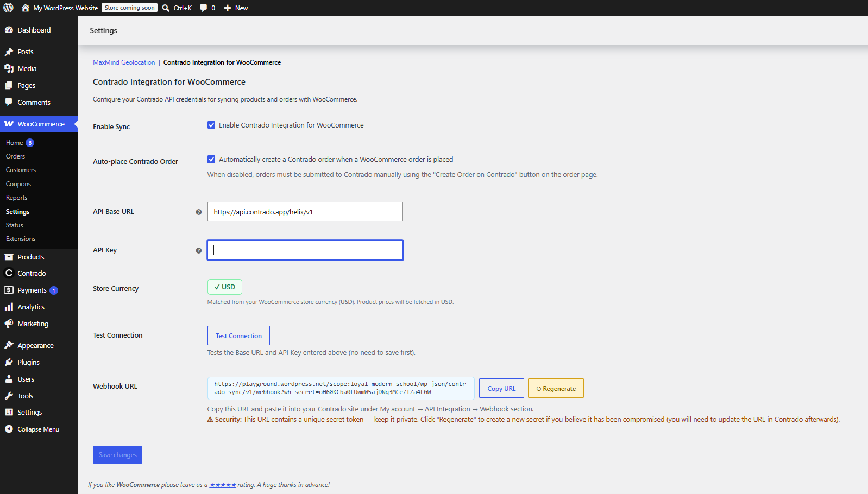Screen dimensions: 868x494
Task: Click the Home count badge showing 6
Action: tap(30, 143)
